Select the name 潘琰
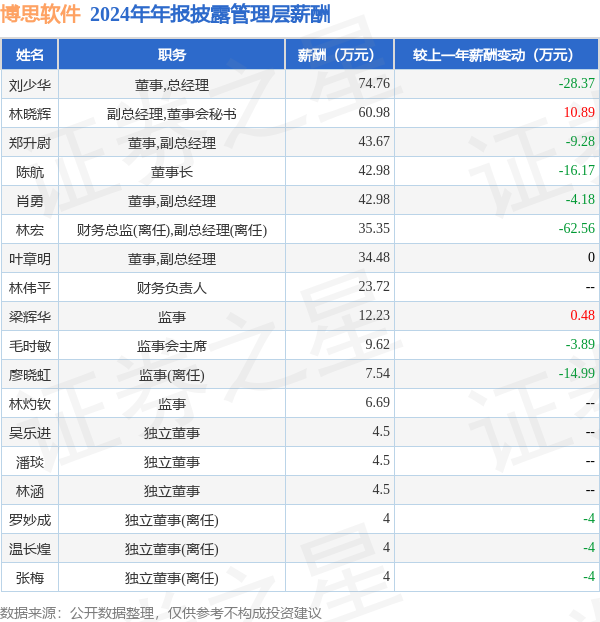This screenshot has height=622, width=600. click(x=30, y=462)
